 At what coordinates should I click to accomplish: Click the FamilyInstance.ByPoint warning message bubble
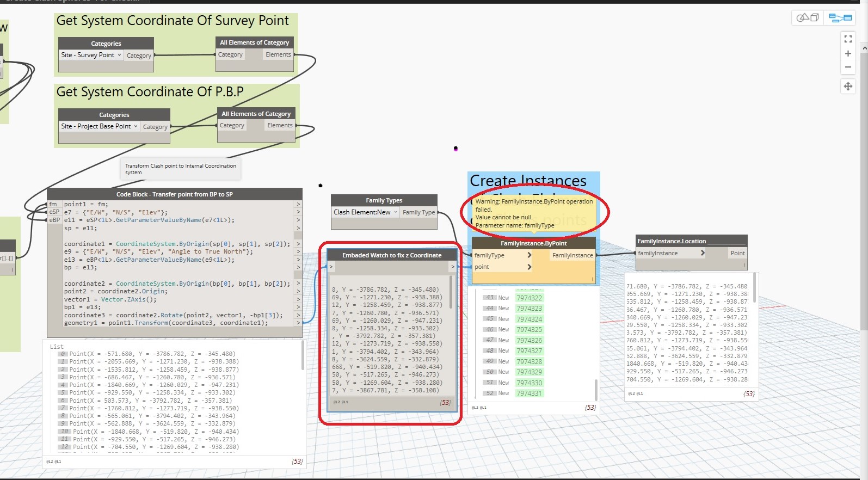coord(534,213)
